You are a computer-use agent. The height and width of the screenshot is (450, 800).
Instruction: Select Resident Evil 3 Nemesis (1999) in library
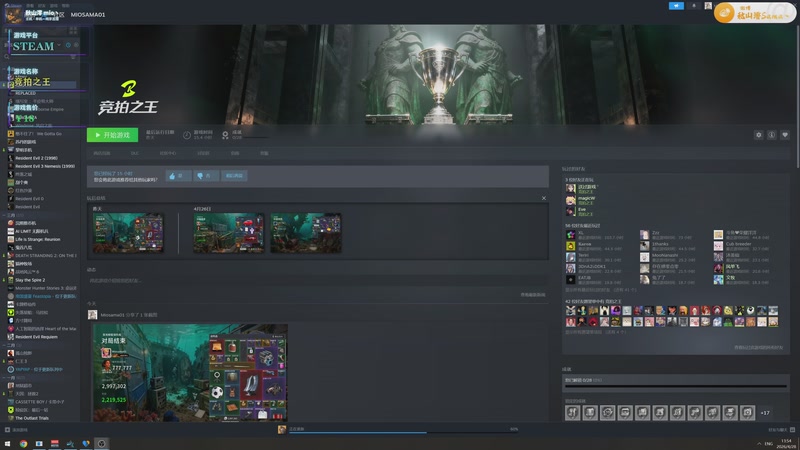tap(43, 166)
